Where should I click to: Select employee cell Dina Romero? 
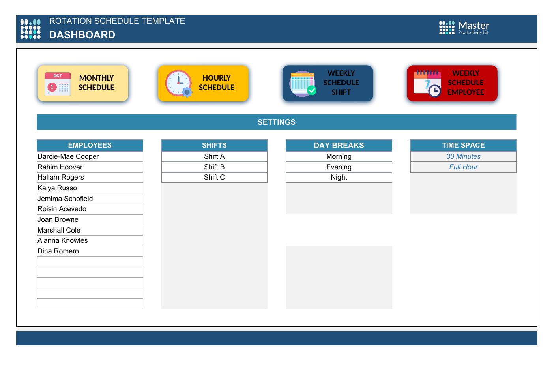[x=90, y=251]
